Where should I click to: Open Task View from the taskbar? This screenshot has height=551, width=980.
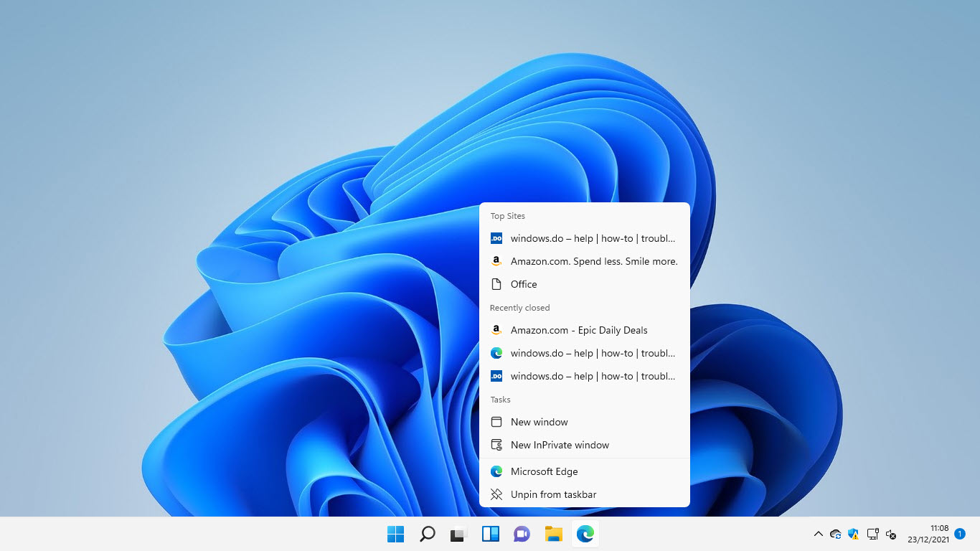click(458, 534)
